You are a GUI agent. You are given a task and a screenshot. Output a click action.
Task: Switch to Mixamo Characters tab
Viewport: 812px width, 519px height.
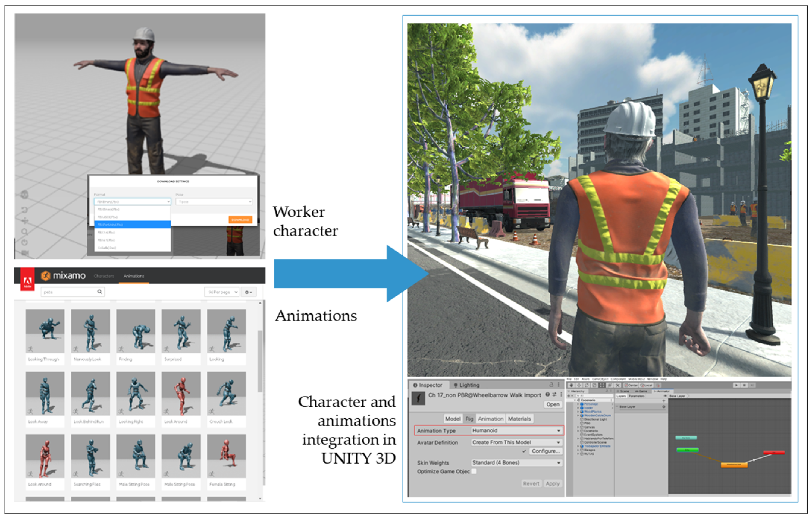tap(104, 276)
